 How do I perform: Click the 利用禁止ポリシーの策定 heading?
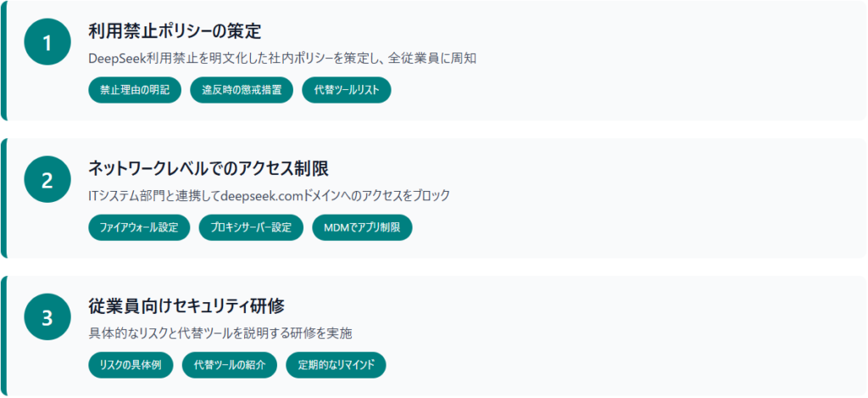tap(174, 32)
